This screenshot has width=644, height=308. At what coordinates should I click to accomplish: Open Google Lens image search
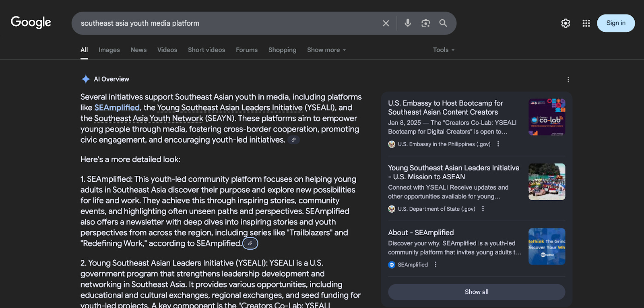point(425,23)
